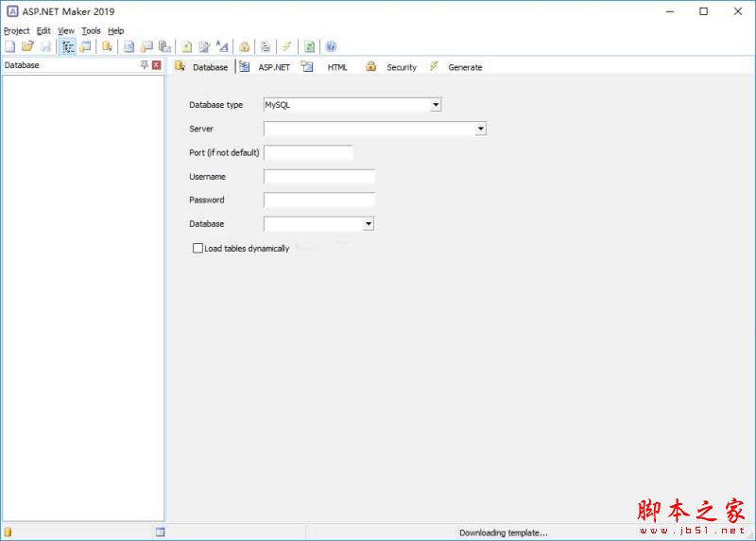The width and height of the screenshot is (756, 541).
Task: Click the database connect toolbar icon
Action: pos(107,46)
